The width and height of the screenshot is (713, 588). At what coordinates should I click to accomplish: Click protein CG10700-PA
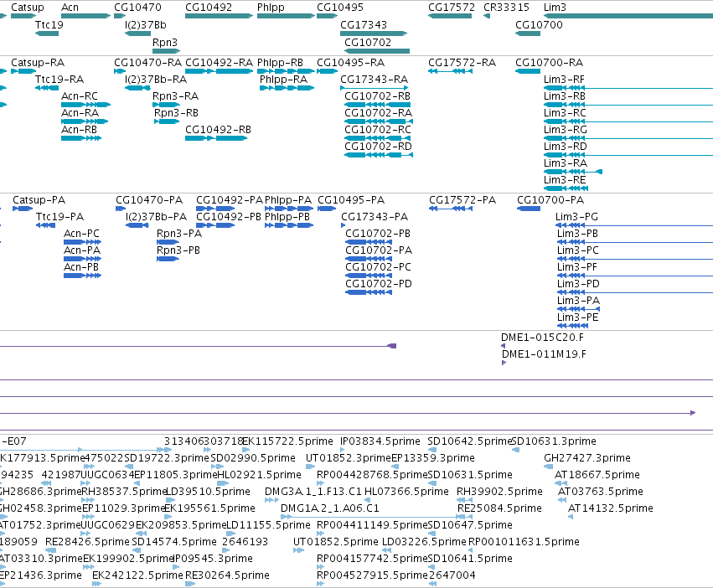[529, 209]
